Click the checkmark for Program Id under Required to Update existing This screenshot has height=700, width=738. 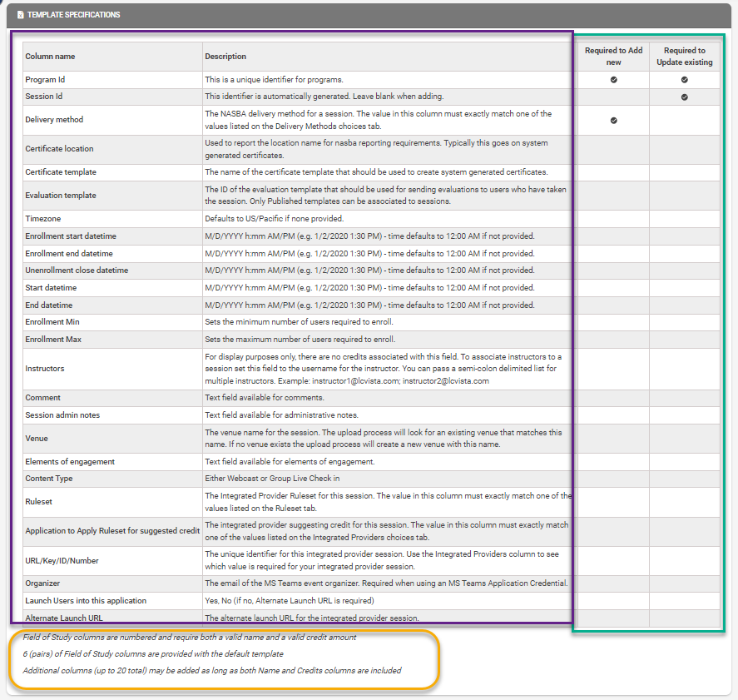pyautogui.click(x=685, y=80)
